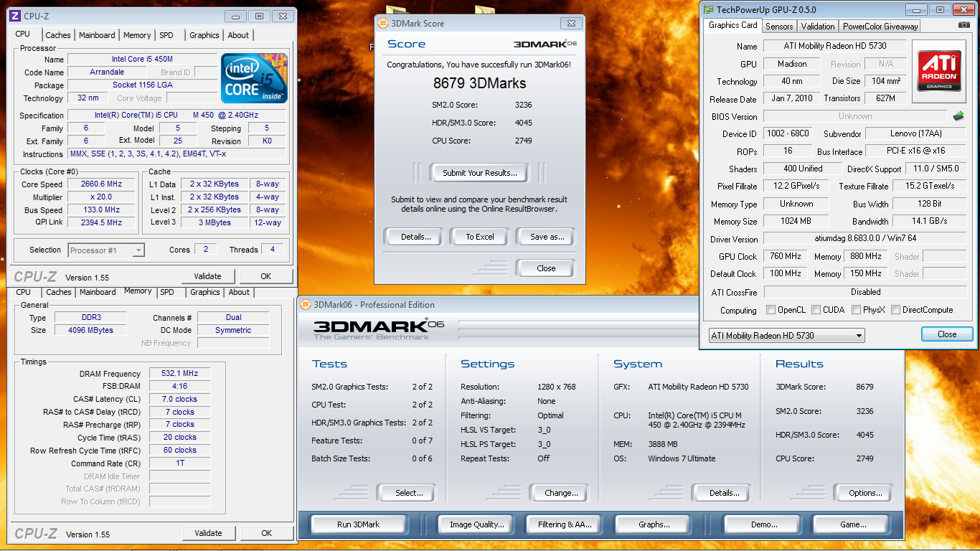
Task: Open the Processor #1 selection dropdown
Action: pos(106,250)
